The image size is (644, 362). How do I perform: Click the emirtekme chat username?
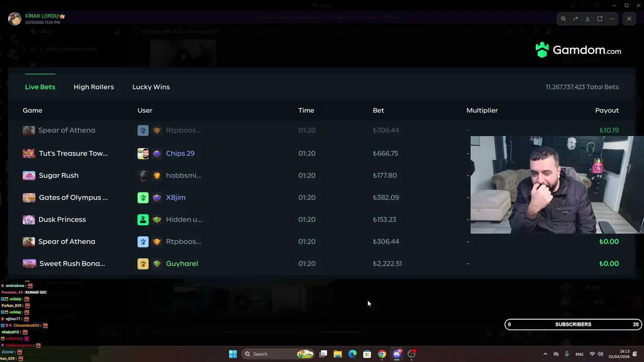(15, 286)
